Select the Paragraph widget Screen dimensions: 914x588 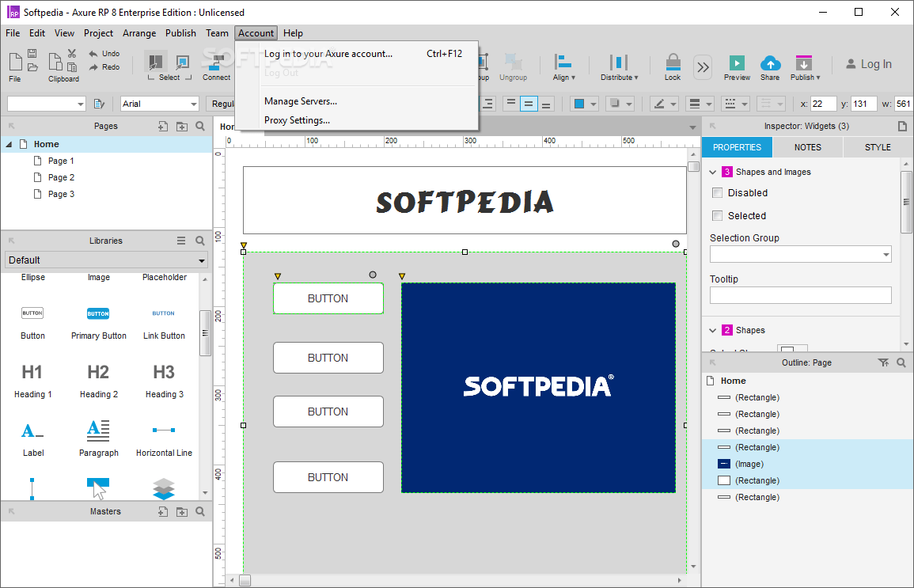pyautogui.click(x=98, y=438)
